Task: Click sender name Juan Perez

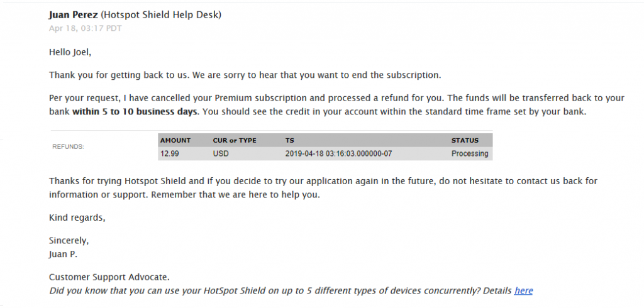Action: pyautogui.click(x=73, y=15)
